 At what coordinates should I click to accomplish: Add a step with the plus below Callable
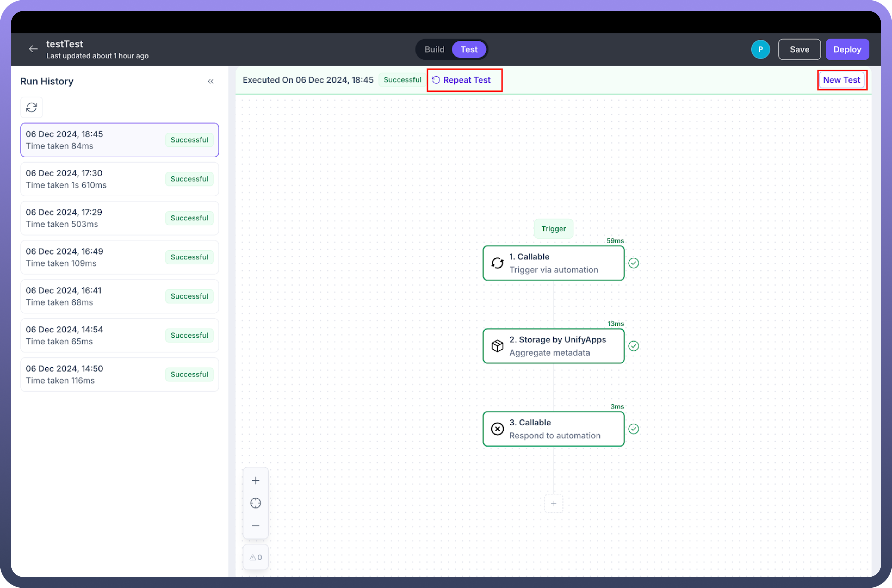coord(553,504)
